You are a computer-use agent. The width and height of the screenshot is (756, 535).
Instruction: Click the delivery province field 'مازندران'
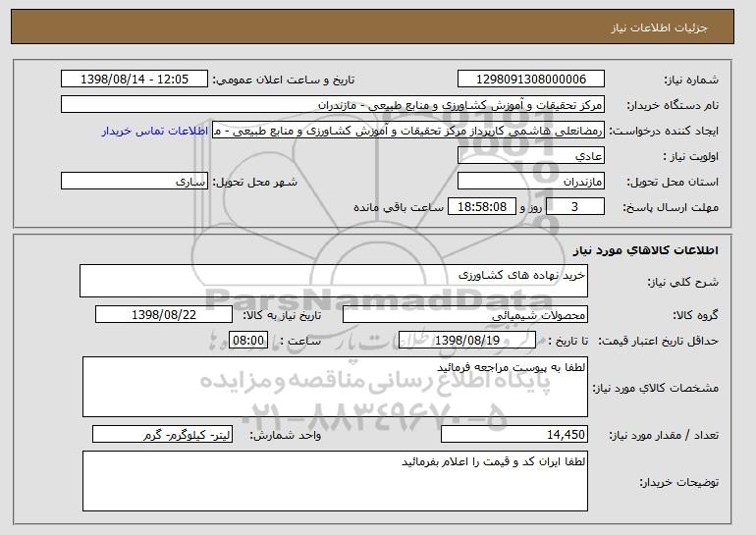point(531,182)
